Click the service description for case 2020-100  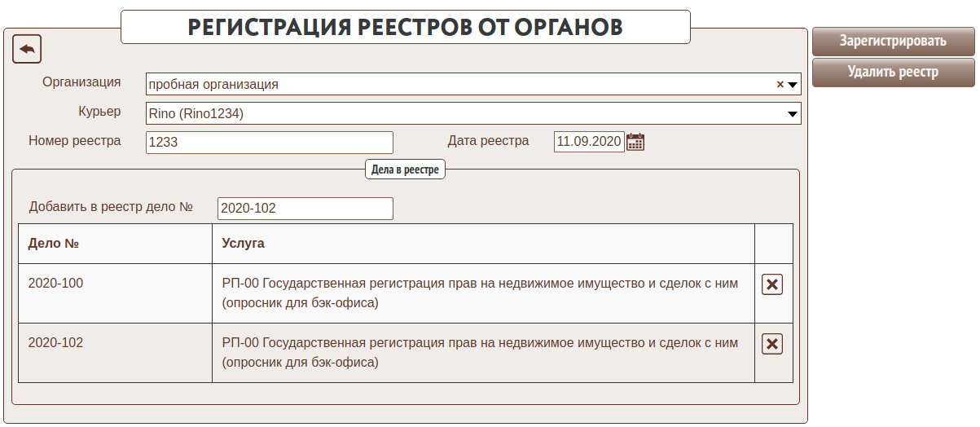(480, 293)
